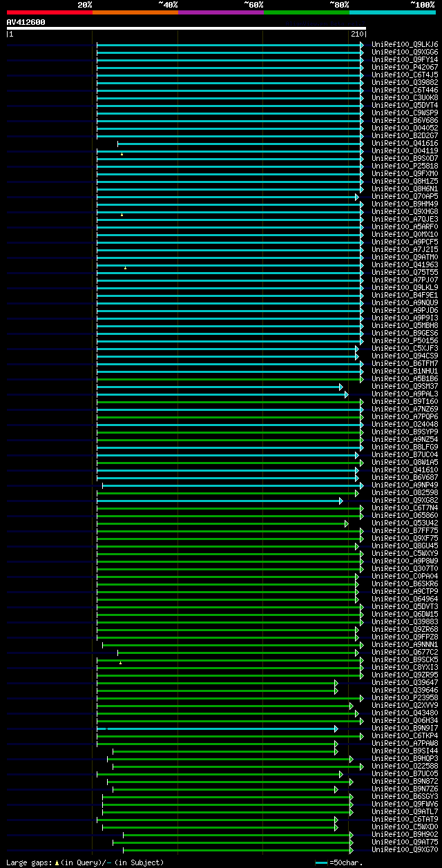Click the white query sequence bar

click(186, 28)
